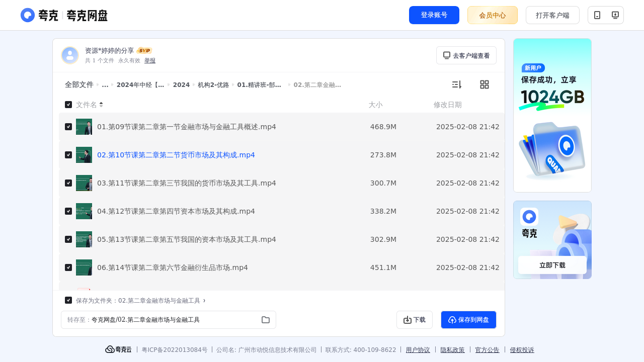Click the 举报 link

(x=150, y=60)
